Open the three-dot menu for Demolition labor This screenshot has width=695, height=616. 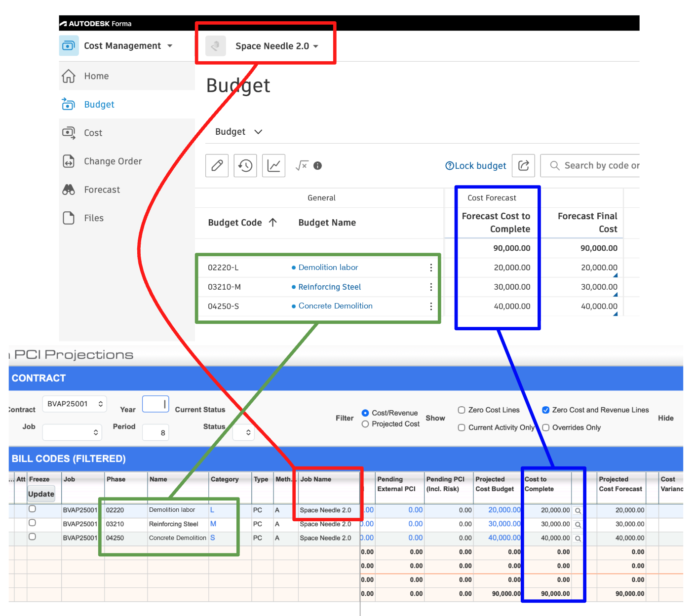tap(431, 268)
